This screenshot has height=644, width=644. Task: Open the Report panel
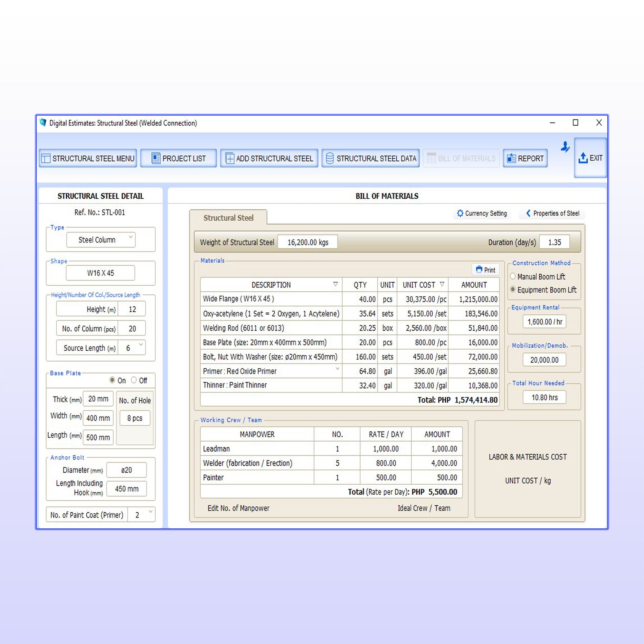point(525,159)
